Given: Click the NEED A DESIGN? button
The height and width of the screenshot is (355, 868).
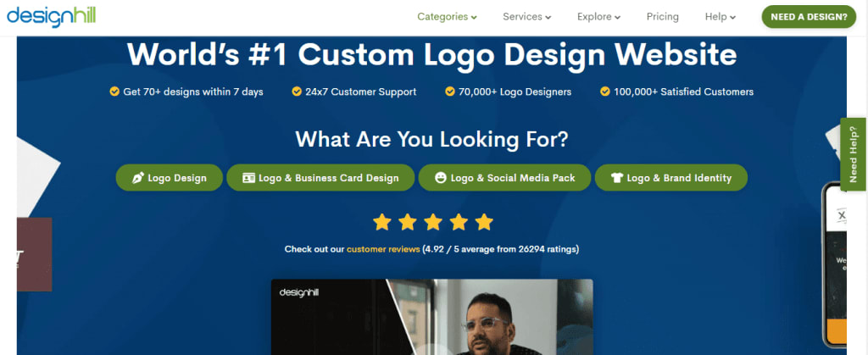Looking at the screenshot, I should point(809,17).
